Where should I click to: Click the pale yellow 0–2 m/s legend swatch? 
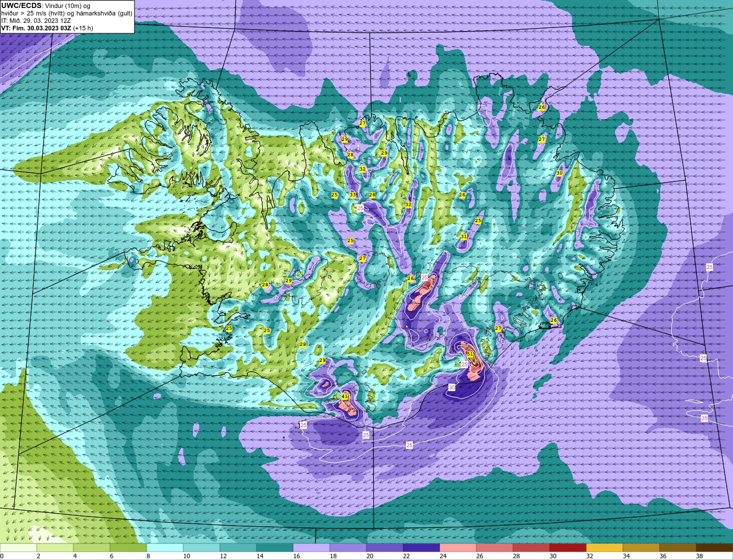tap(19, 548)
